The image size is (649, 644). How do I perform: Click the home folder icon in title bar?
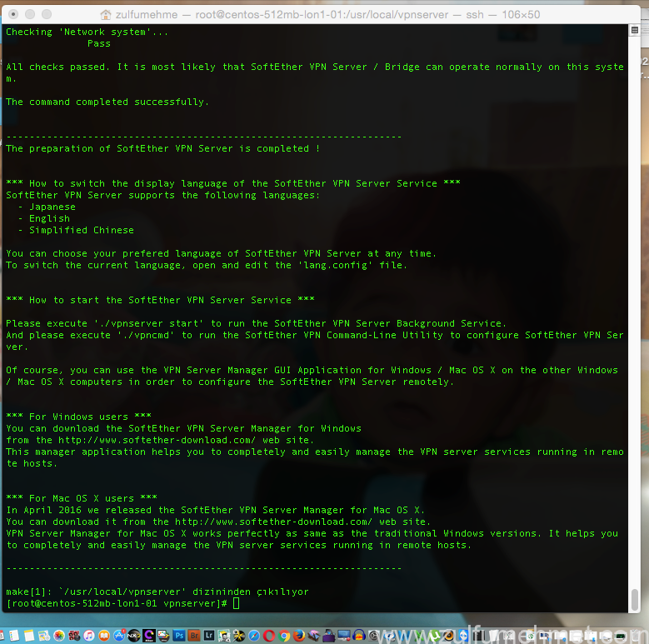pyautogui.click(x=106, y=15)
